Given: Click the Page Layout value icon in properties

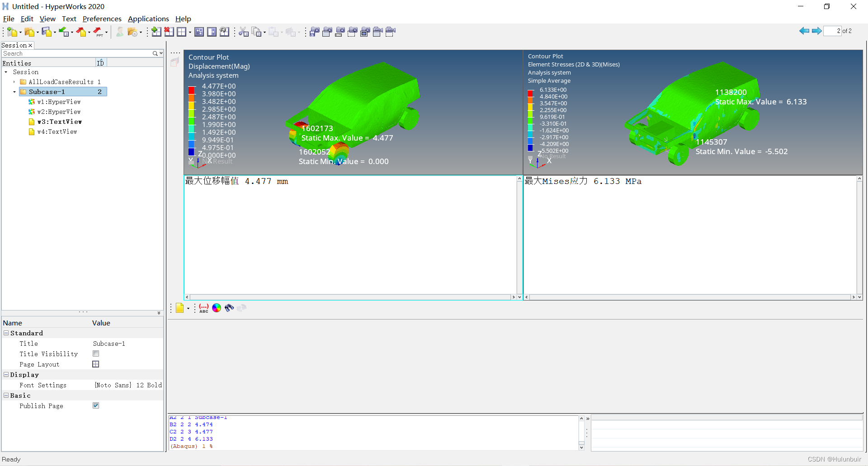Looking at the screenshot, I should point(96,364).
